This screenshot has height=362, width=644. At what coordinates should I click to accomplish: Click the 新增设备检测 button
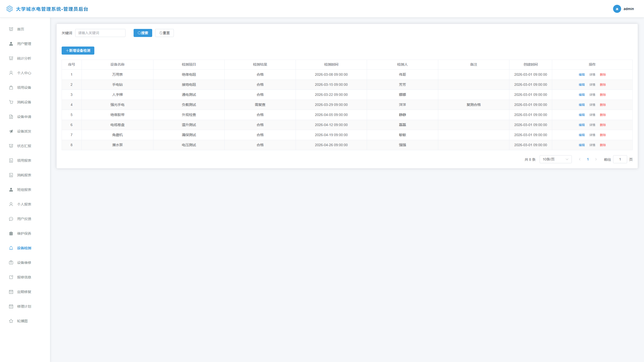[x=78, y=51]
